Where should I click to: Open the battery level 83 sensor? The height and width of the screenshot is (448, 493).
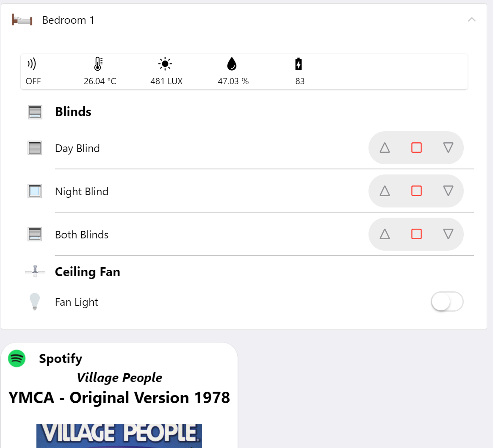(299, 72)
